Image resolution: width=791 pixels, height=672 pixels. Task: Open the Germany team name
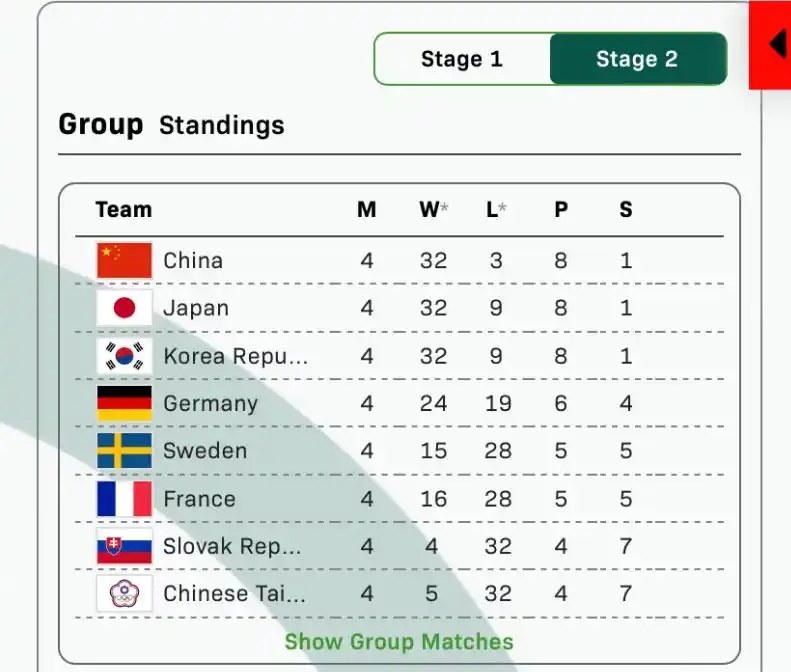(210, 404)
